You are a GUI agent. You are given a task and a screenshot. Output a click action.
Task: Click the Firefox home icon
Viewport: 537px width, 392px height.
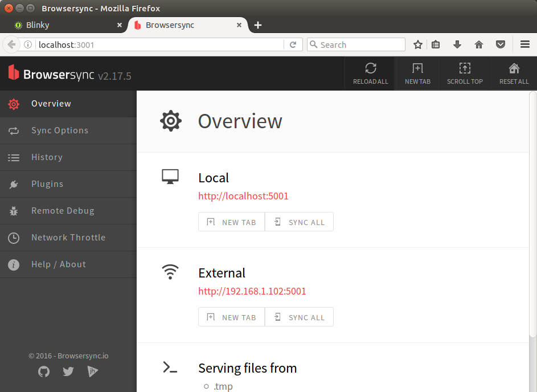[x=479, y=44]
